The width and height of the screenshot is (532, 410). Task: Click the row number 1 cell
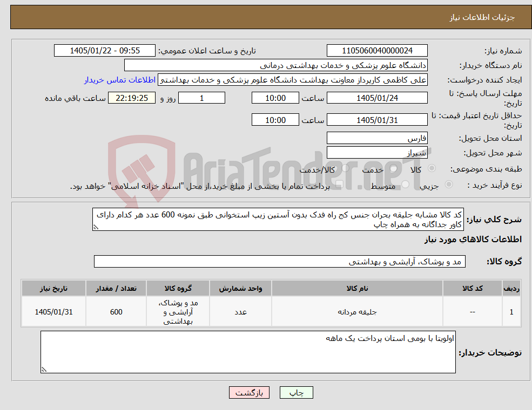511,312
